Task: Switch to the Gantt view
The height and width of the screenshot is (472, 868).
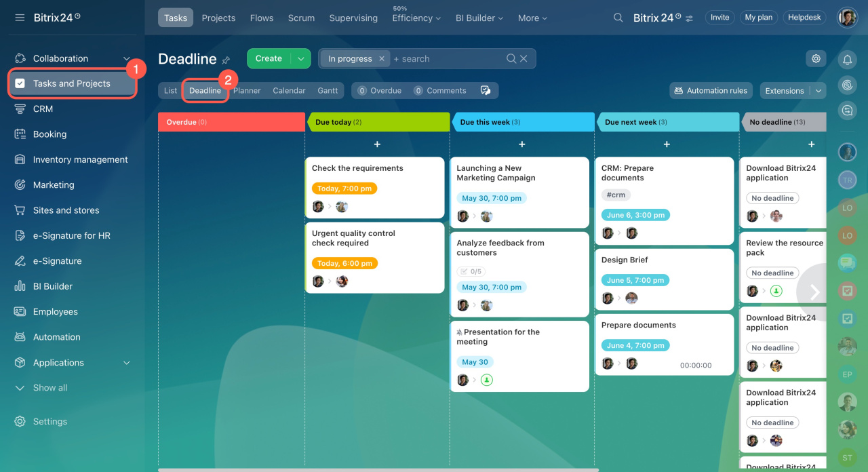Action: [x=328, y=91]
